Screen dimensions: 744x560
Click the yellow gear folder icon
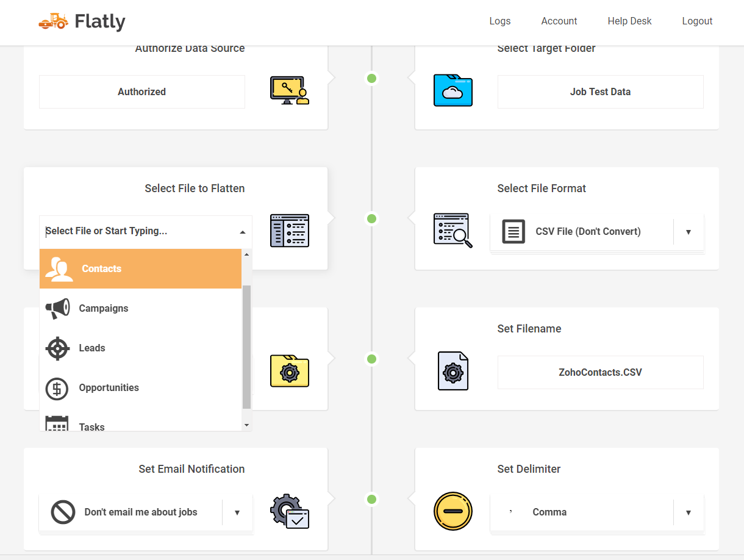coord(289,371)
